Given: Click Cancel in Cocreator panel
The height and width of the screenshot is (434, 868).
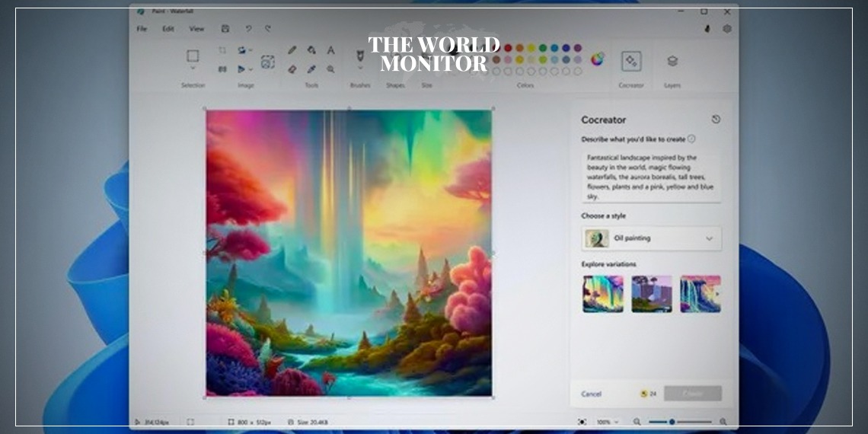Looking at the screenshot, I should tap(591, 394).
